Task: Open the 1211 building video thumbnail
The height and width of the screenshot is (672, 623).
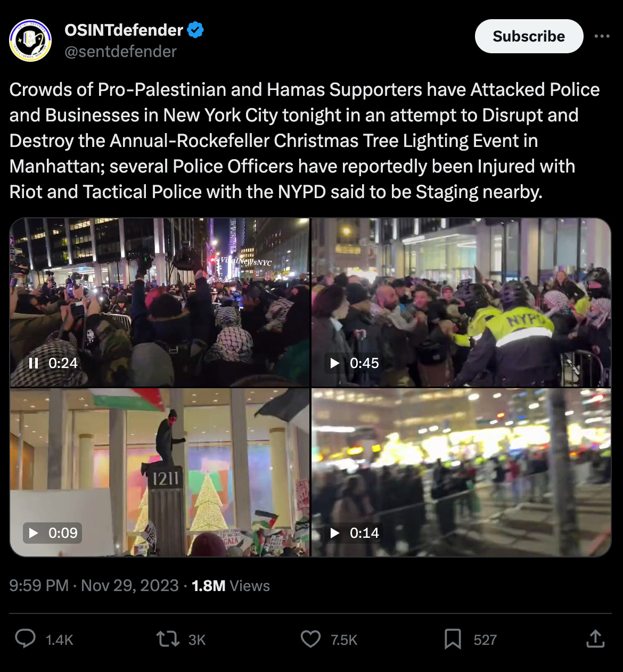Action: tap(160, 472)
